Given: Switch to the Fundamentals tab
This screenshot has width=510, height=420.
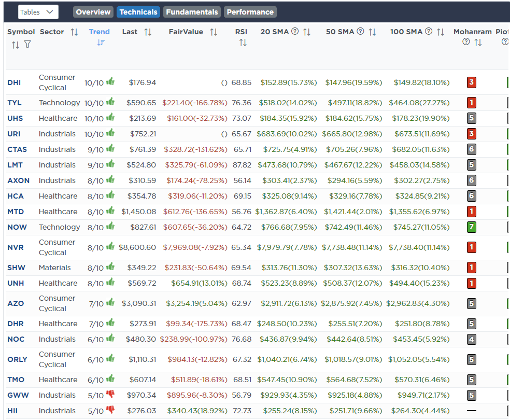Looking at the screenshot, I should 192,12.
